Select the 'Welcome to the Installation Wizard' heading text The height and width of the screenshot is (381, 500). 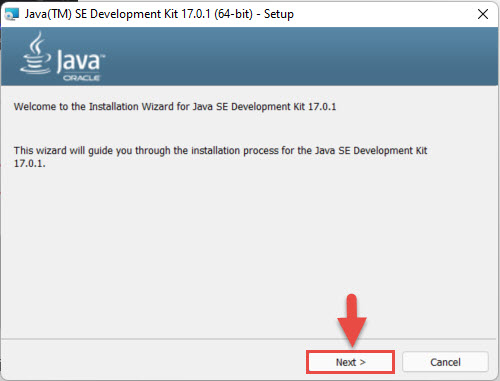[x=175, y=107]
